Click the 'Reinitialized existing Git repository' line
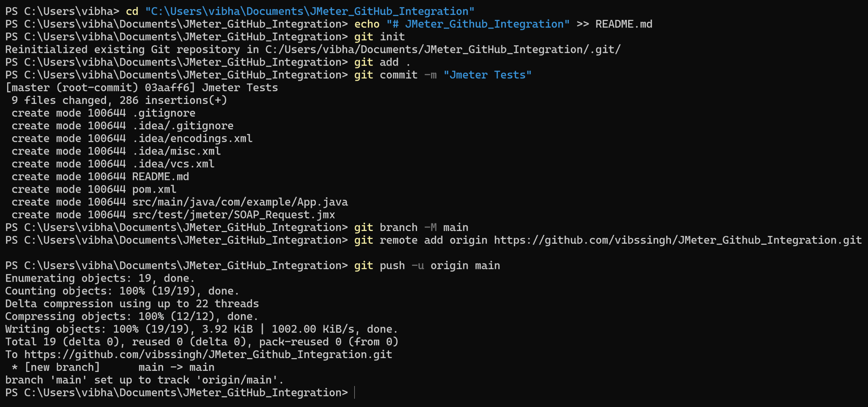Screen dimensions: 868x407 (313, 50)
